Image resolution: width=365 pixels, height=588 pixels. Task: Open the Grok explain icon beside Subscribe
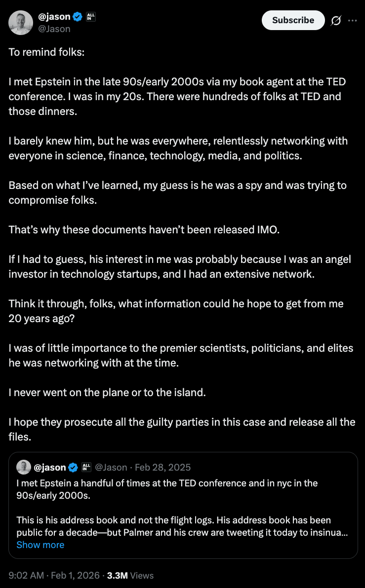click(x=336, y=21)
